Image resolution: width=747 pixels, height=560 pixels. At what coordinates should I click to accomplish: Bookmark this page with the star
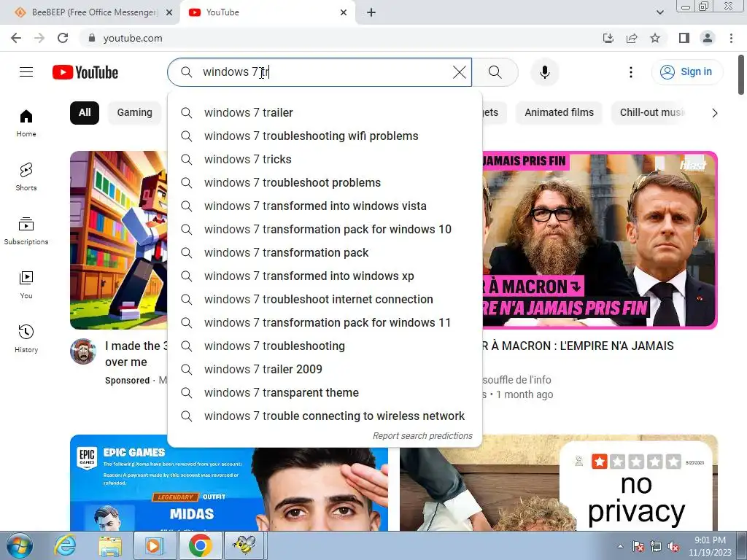(x=655, y=38)
